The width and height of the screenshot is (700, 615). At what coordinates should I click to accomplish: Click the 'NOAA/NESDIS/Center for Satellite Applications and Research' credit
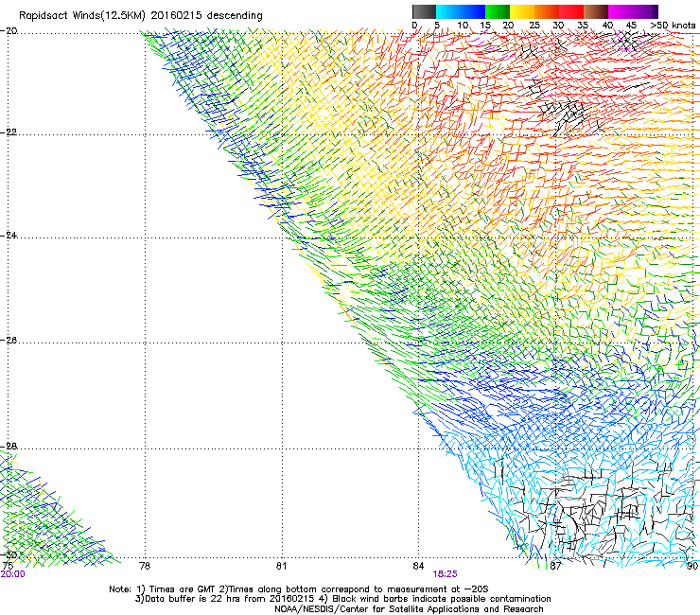click(409, 609)
